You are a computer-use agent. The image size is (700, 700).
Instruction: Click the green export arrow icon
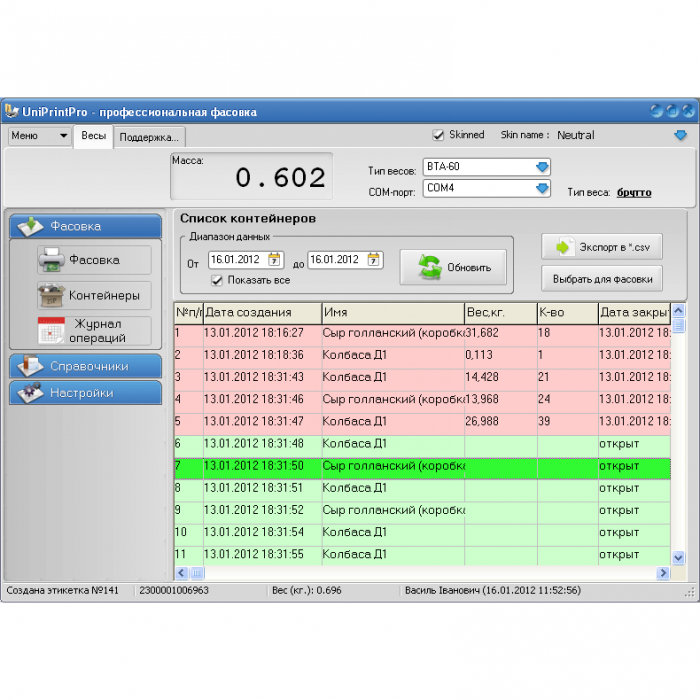pos(564,246)
